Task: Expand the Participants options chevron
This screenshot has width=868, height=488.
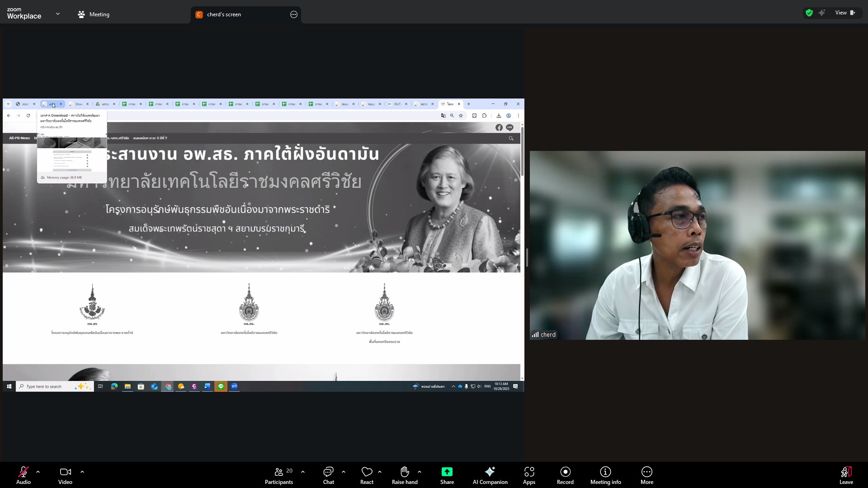Action: [x=303, y=472]
